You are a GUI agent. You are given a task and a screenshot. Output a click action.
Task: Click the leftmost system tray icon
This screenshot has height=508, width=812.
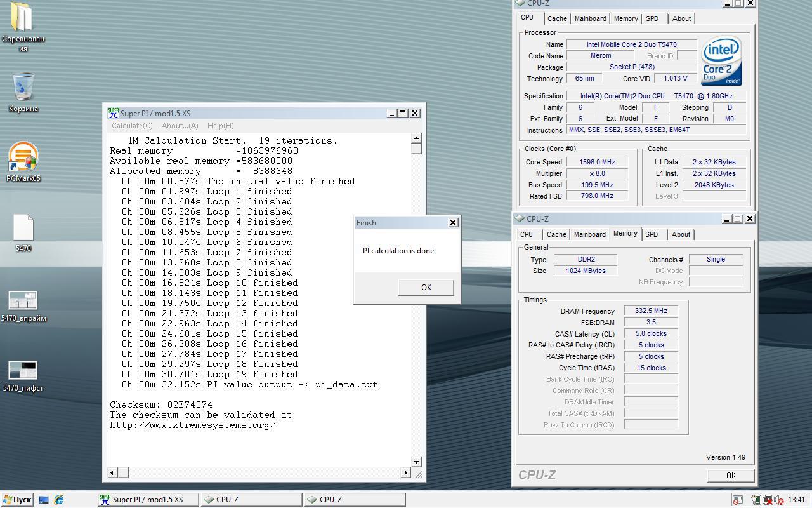point(738,500)
